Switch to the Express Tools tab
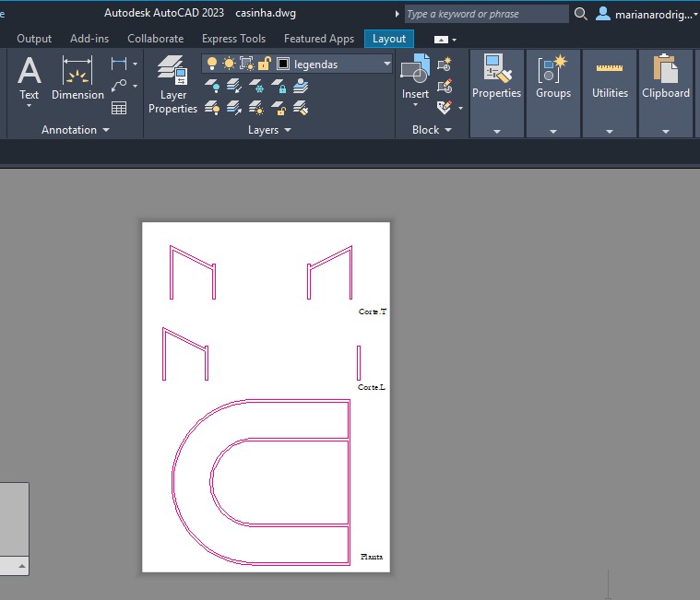Screen dimensions: 700x600 point(231,39)
